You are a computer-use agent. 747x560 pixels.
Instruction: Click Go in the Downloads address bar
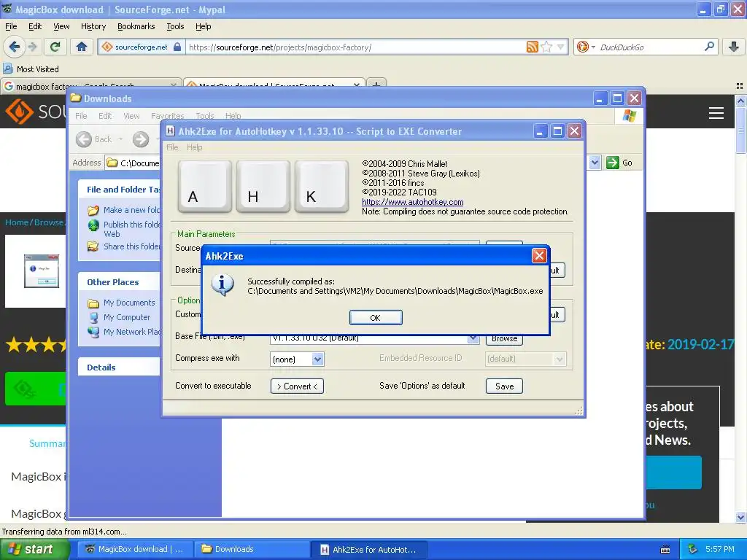[619, 163]
